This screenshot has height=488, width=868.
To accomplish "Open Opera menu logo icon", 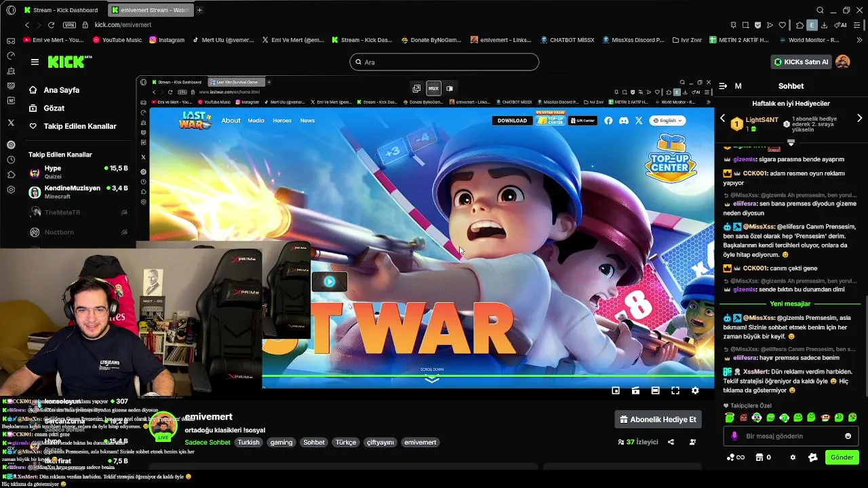I will (x=11, y=10).
